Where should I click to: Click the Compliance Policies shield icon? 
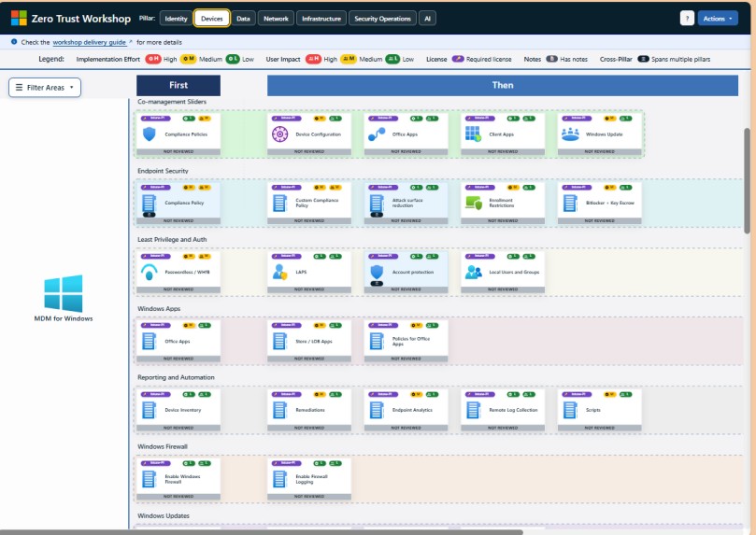point(149,134)
